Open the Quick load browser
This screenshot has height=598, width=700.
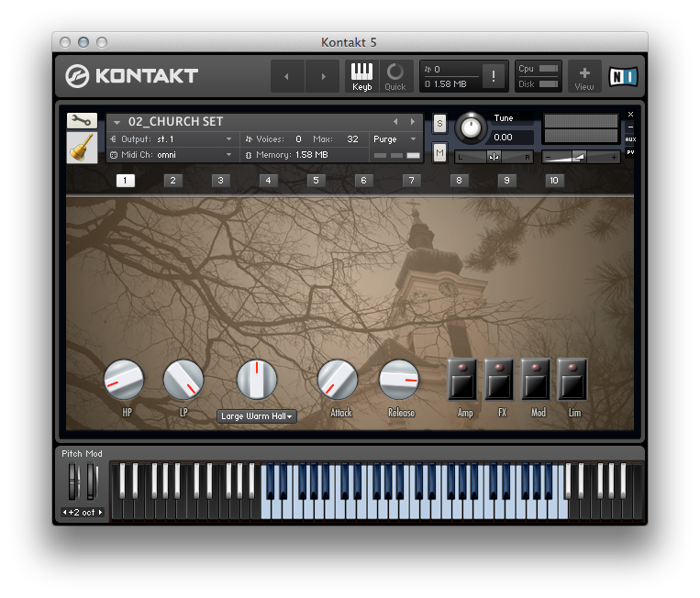click(x=395, y=76)
